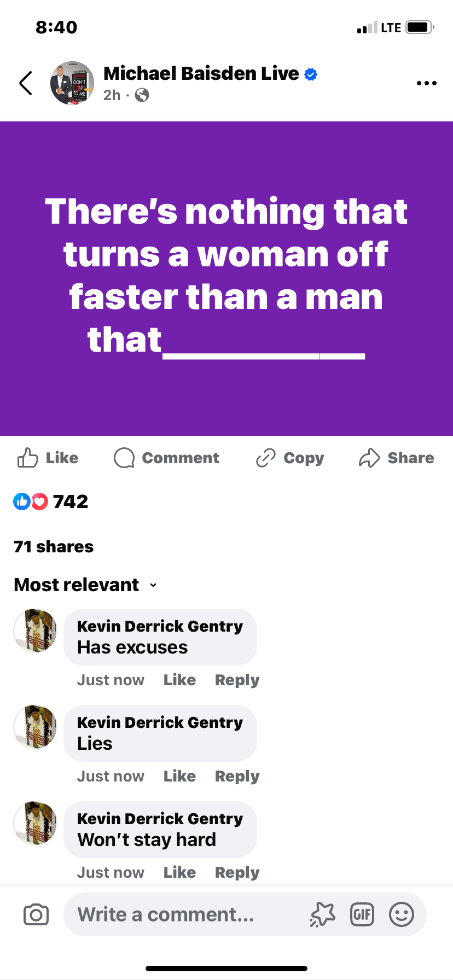Copy the post link
The width and height of the screenshot is (453, 980).
coord(290,458)
